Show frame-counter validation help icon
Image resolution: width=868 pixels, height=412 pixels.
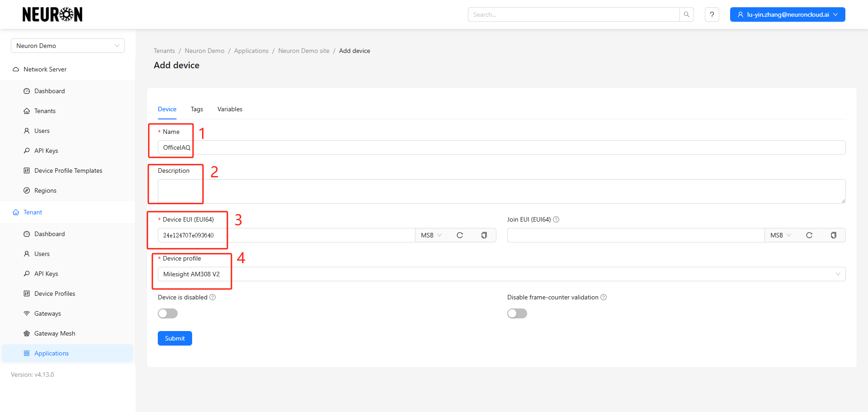point(604,297)
